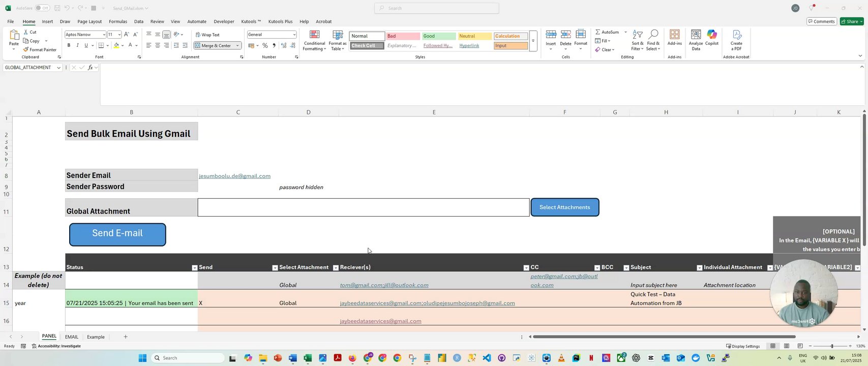The width and height of the screenshot is (868, 366).
Task: Open Sort & Filter
Action: [x=638, y=40]
